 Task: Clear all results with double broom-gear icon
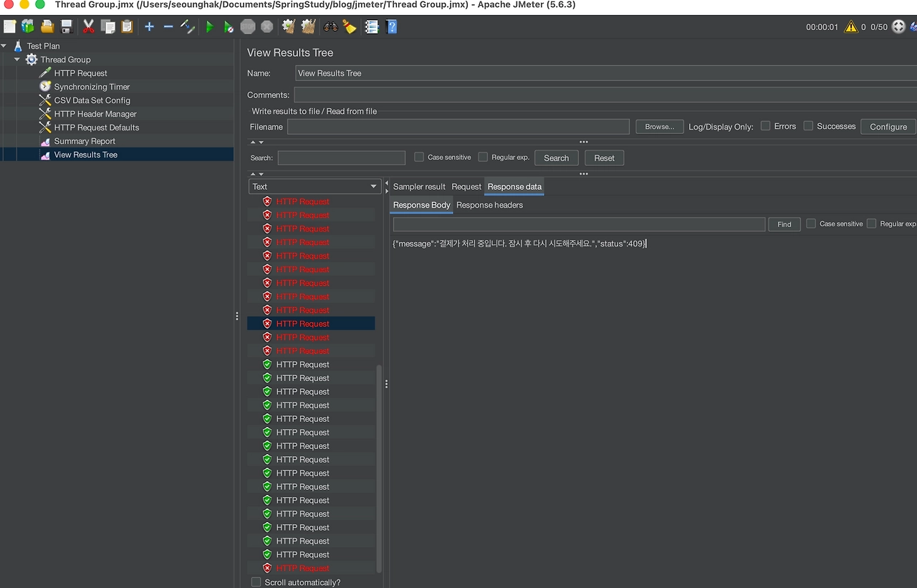pyautogui.click(x=308, y=26)
